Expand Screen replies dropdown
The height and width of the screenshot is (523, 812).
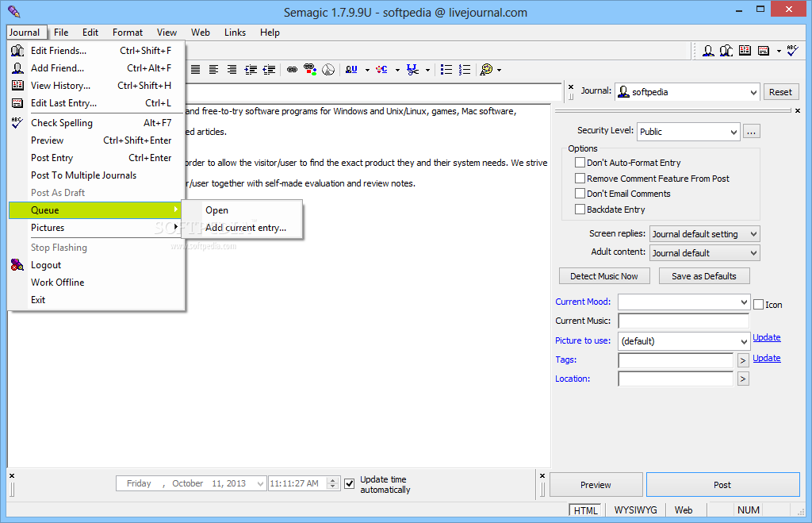click(753, 234)
